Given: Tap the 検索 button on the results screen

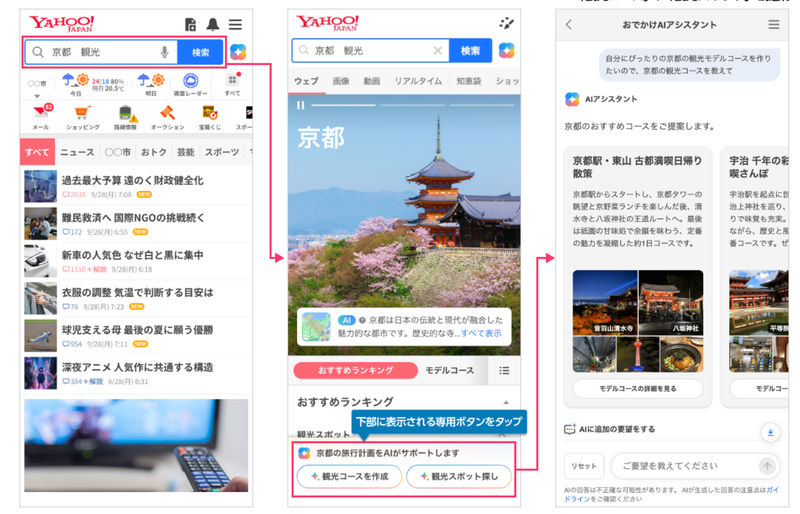Looking at the screenshot, I should pos(470,51).
